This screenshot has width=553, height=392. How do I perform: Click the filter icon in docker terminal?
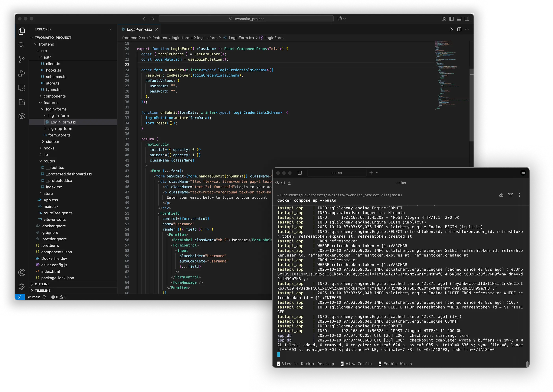(510, 195)
